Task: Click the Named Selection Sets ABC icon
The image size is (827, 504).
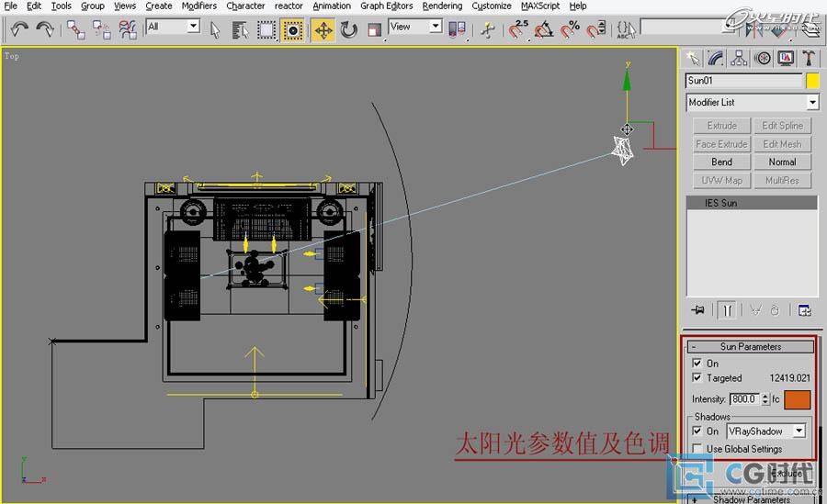Action: coord(626,29)
